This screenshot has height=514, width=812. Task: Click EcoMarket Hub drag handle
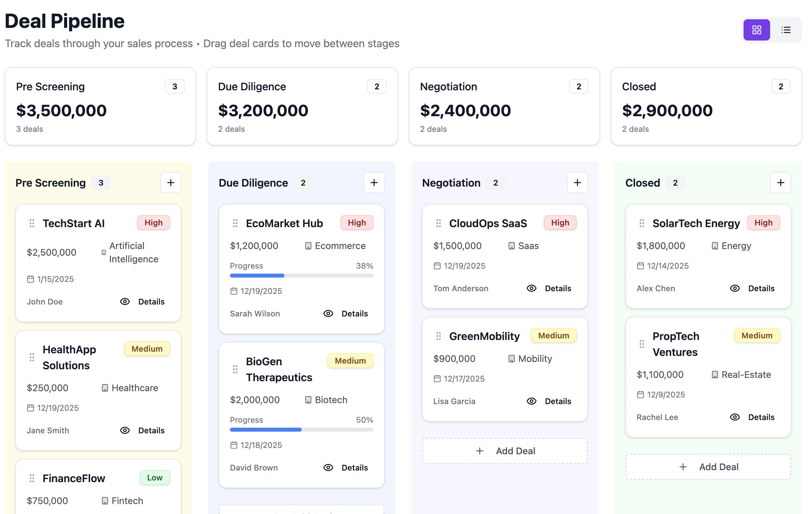coord(235,223)
